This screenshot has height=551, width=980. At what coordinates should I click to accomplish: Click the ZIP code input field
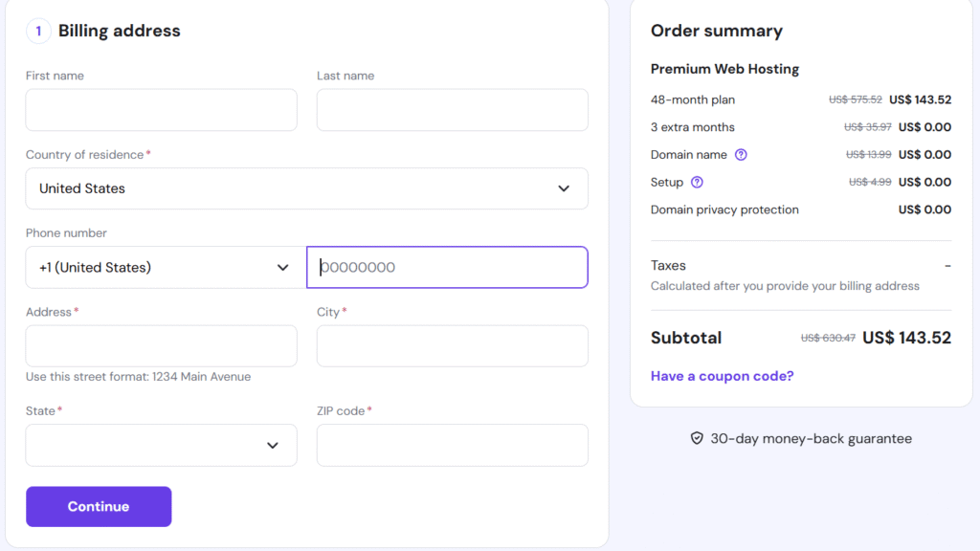[452, 445]
